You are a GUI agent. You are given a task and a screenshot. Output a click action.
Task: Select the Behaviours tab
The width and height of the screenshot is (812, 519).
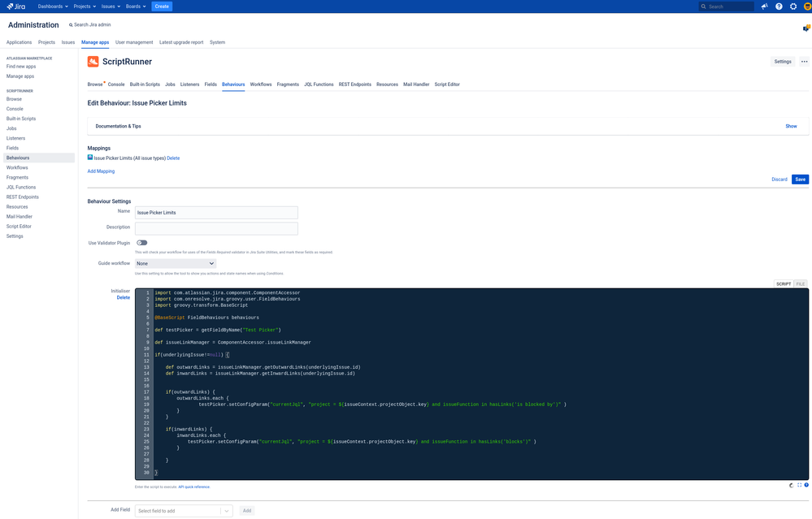click(x=233, y=84)
